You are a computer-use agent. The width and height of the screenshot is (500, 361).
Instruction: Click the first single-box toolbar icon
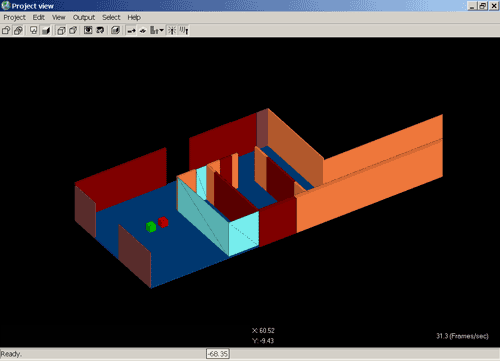tap(6, 30)
